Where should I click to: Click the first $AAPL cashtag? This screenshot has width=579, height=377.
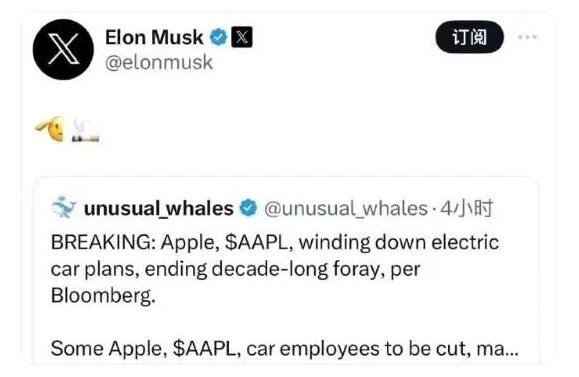(x=259, y=243)
